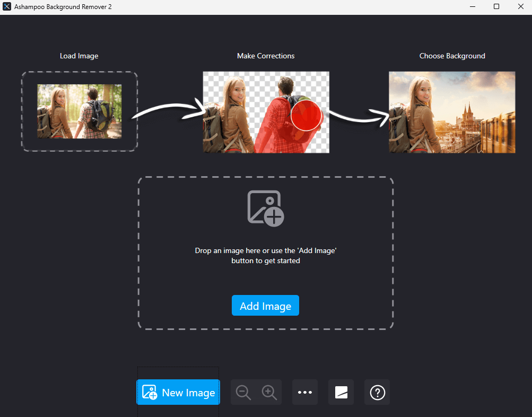Click the Choose Background result thumbnail
This screenshot has width=532, height=417.
pos(451,112)
